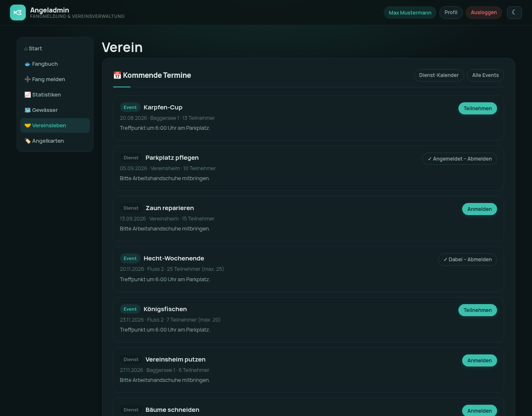Click the Parkplatz pflegen title
Screen dimensions: 532x416
pyautogui.click(x=172, y=158)
